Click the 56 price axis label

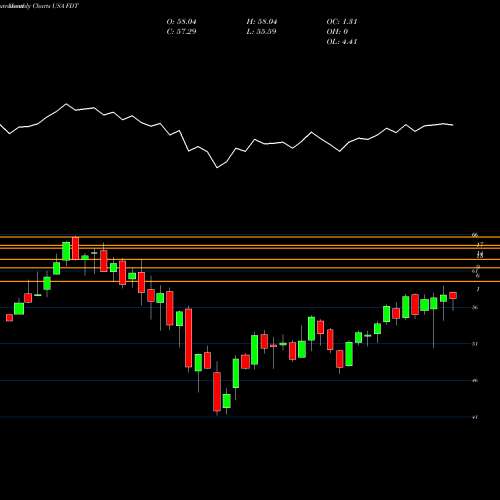pyautogui.click(x=475, y=307)
